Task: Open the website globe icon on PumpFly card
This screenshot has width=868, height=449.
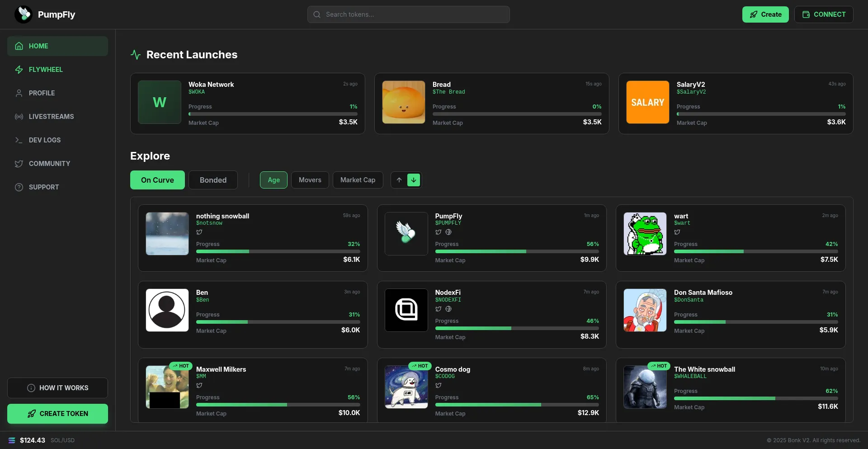Action: pyautogui.click(x=448, y=232)
